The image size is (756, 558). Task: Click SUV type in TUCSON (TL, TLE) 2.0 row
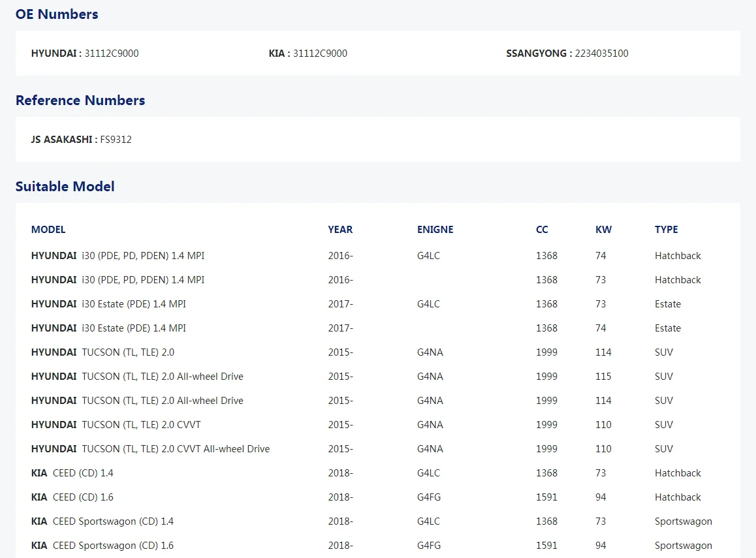(664, 352)
